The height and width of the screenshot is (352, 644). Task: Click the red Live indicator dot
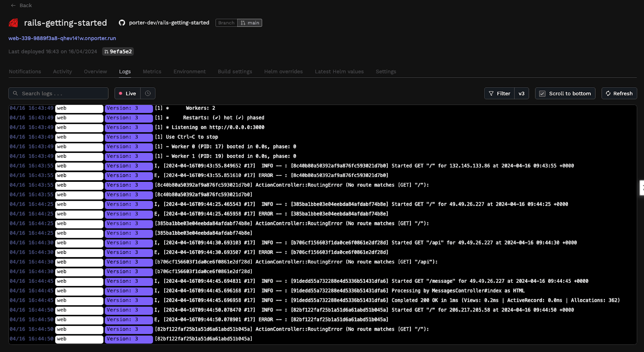click(x=120, y=93)
